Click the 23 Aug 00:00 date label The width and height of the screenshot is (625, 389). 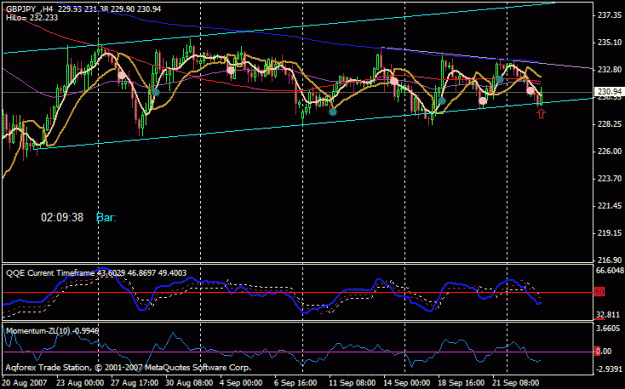(80, 383)
